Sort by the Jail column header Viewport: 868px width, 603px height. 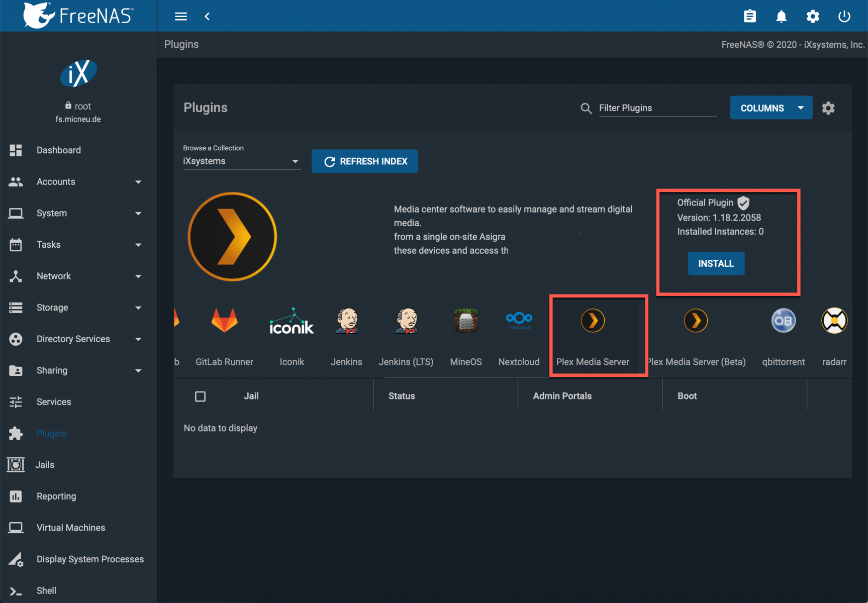[x=251, y=396]
